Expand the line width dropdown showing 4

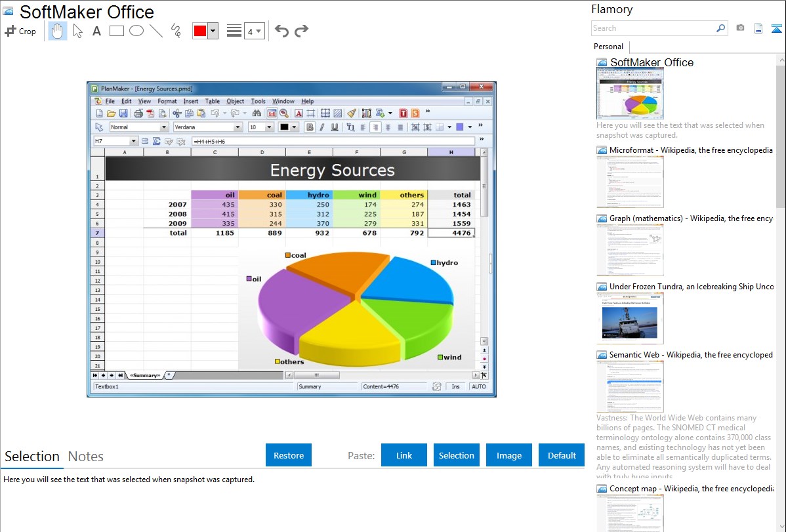point(254,31)
